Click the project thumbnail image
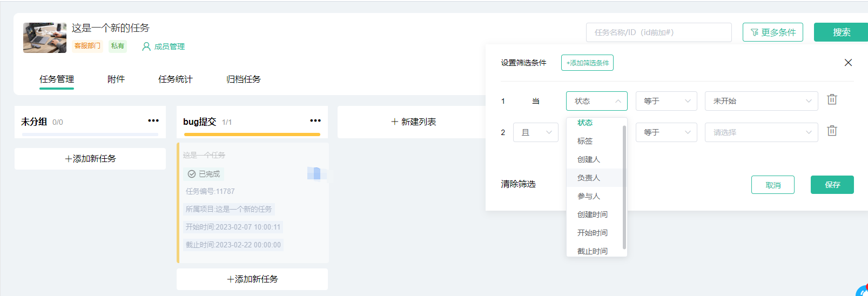Viewport: 868px width, 296px height. [45, 38]
